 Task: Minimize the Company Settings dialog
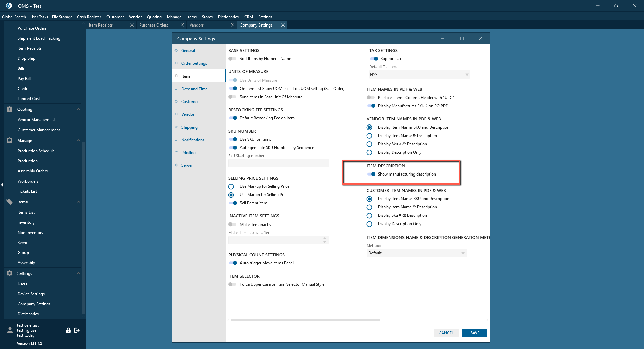[442, 39]
